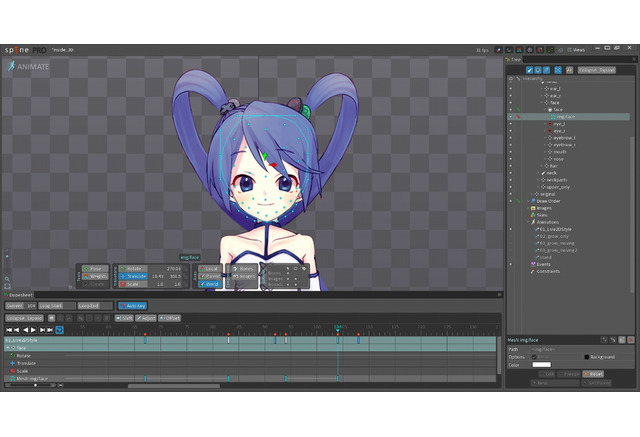The image size is (640, 437).
Task: Click the gray icon left of Collapse in Tree toolbar
Action: [x=569, y=70]
